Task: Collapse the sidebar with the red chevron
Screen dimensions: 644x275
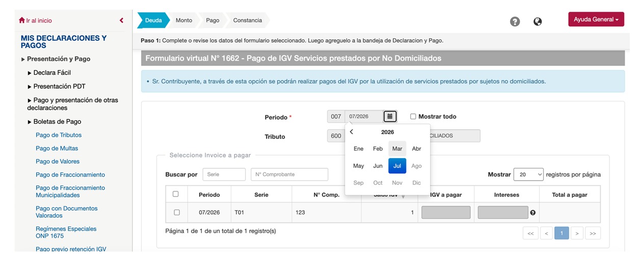Action: tap(121, 20)
